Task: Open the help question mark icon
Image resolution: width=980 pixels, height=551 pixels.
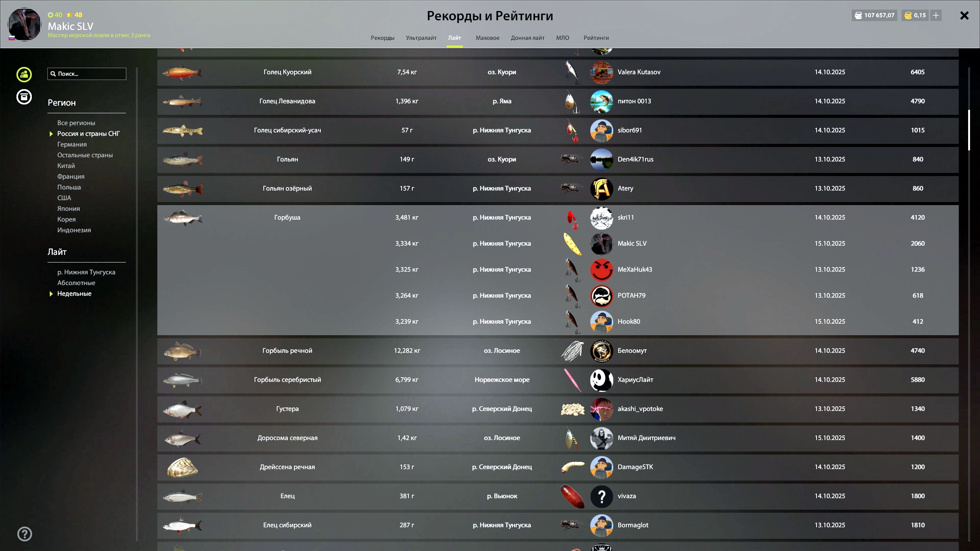Action: pyautogui.click(x=24, y=534)
